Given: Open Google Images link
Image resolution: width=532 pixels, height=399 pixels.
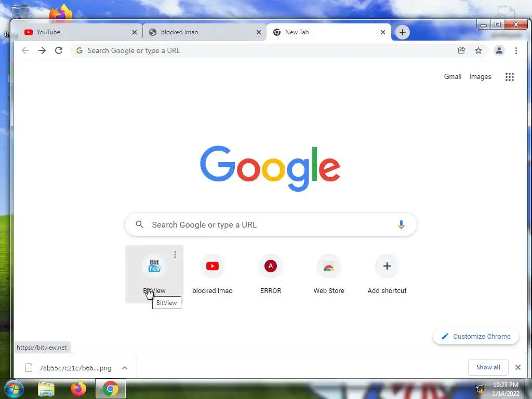Looking at the screenshot, I should coord(480,77).
